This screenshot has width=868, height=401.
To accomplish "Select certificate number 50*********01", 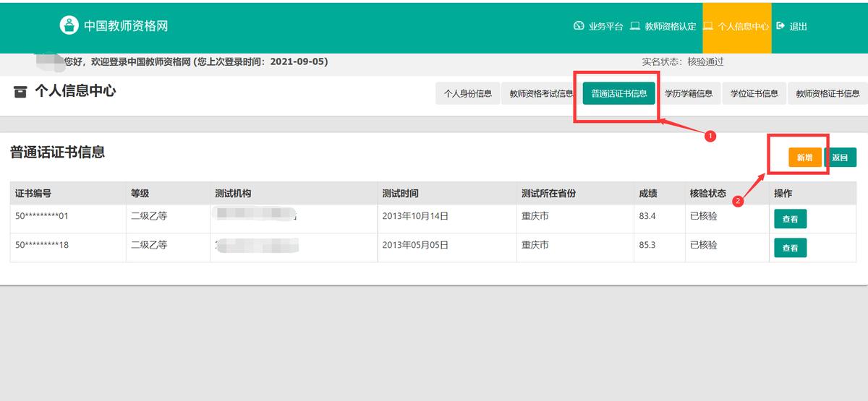I will pos(42,216).
